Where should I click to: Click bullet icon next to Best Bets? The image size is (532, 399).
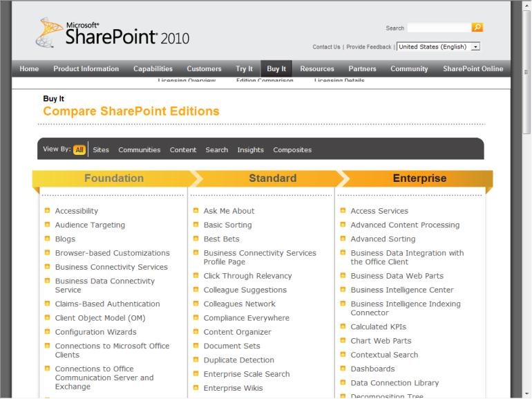tap(196, 239)
